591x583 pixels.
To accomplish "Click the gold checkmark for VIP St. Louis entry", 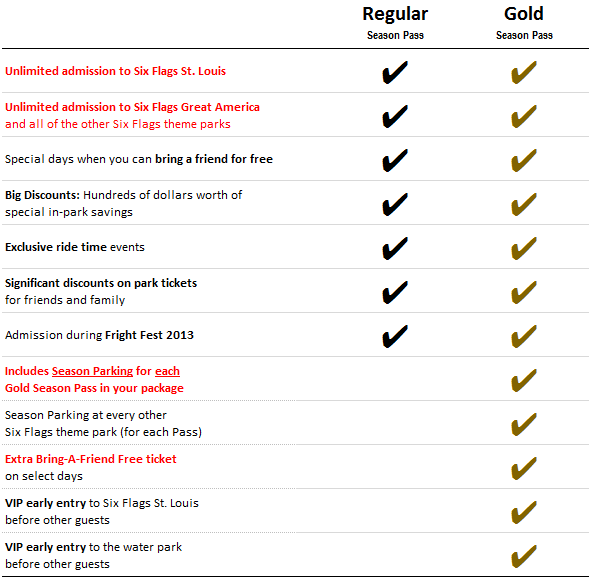I will coord(524,512).
